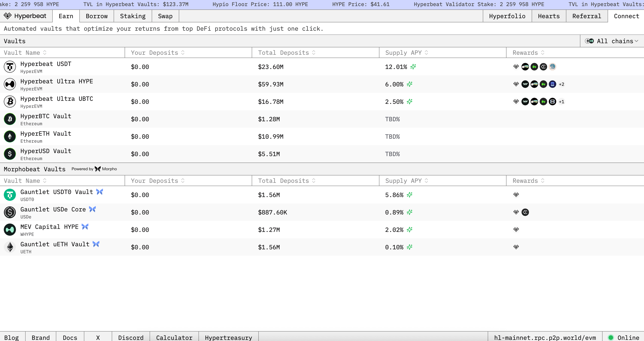Click the hearts reward icon in MEV Capital HYPE row
This screenshot has width=644, height=341.
coord(516,229)
